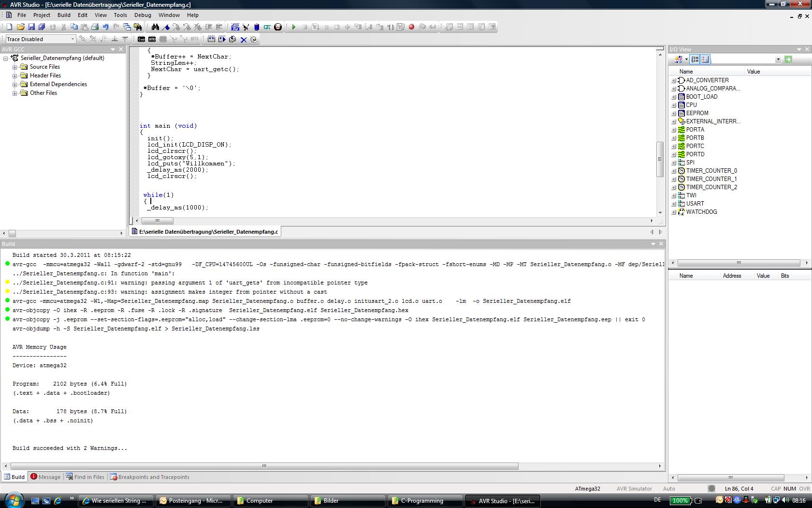Click the Con (connect) chip icon
812x508 pixels.
[141, 39]
